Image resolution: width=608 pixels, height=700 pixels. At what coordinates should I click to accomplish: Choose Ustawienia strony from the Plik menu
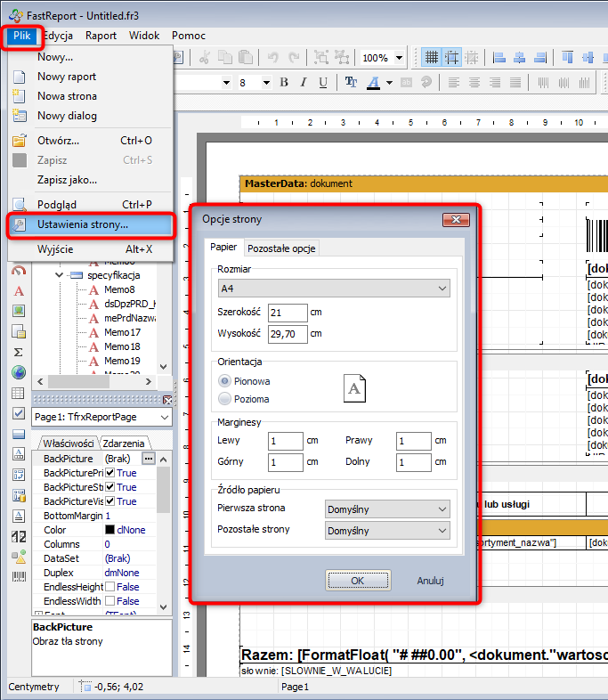pyautogui.click(x=83, y=225)
